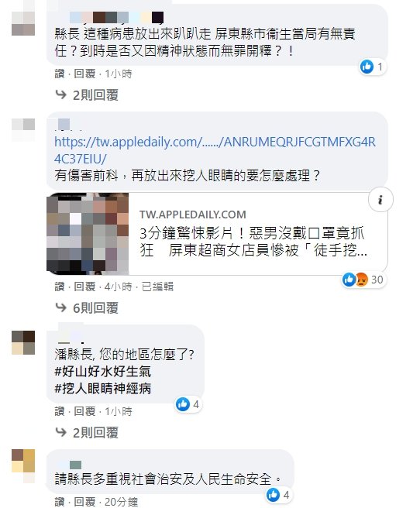The width and height of the screenshot is (420, 508).
Task: Click the like icon with 4 on the hashtag comment
Action: coord(183,404)
